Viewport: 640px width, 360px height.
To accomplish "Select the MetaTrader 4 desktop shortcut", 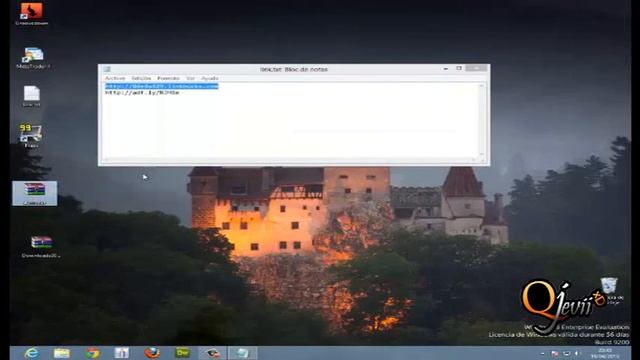I will point(33,58).
